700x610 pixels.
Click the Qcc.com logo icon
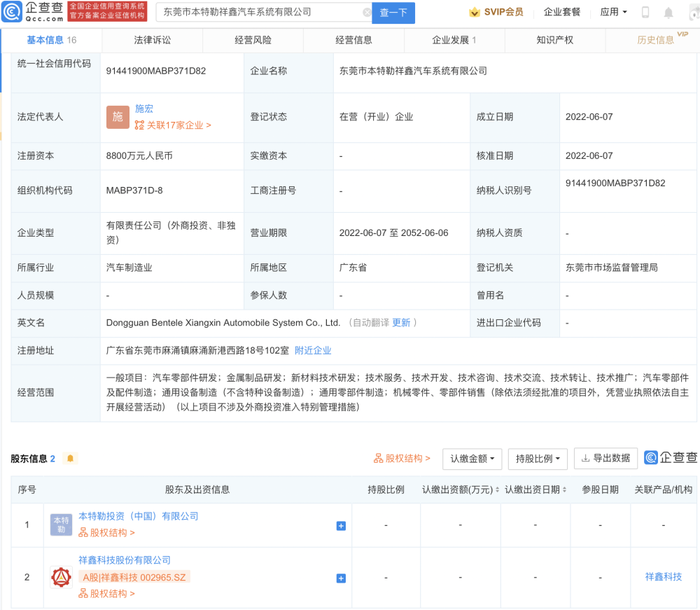pos(12,12)
